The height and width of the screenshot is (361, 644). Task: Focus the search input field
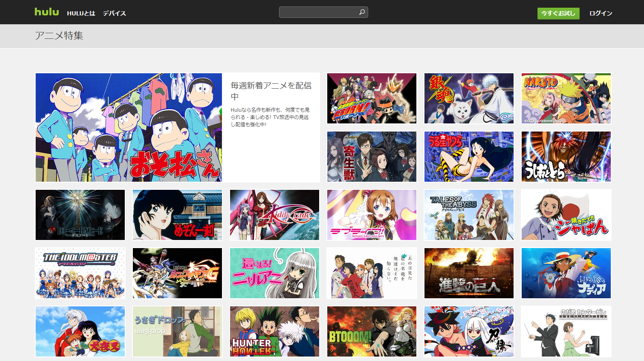pos(318,12)
